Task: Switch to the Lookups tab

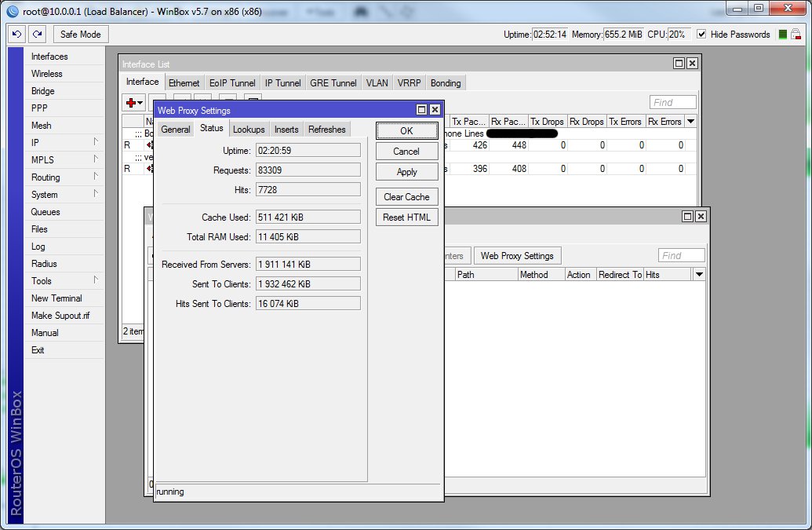Action: tap(248, 130)
